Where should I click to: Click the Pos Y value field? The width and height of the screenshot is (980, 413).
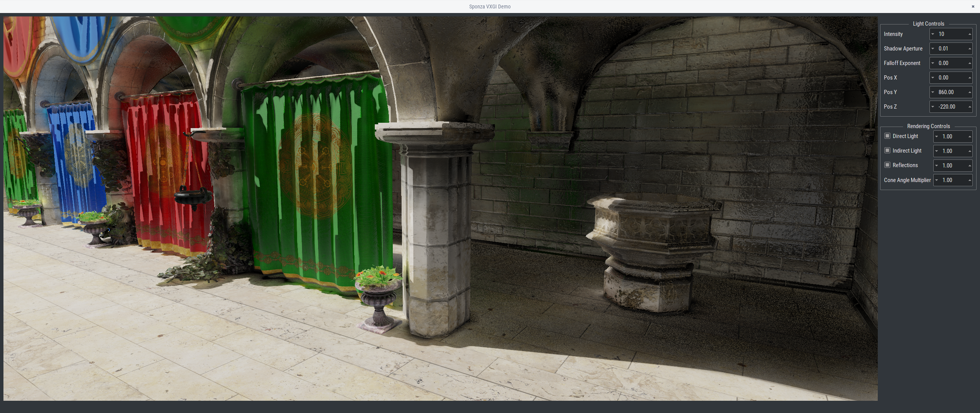click(x=951, y=92)
